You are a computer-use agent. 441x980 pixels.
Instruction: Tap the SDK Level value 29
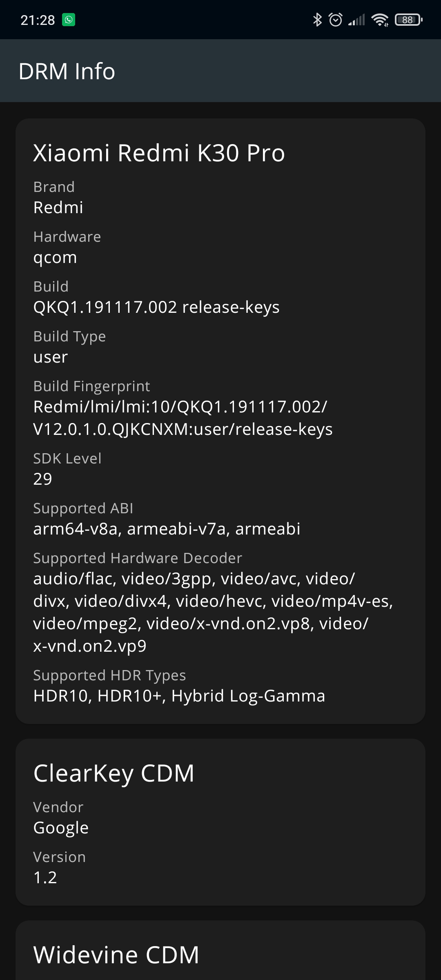[x=43, y=479]
